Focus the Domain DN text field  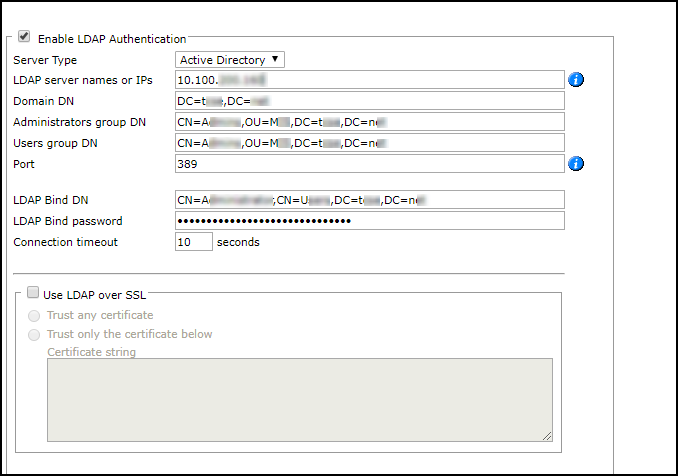tap(370, 101)
